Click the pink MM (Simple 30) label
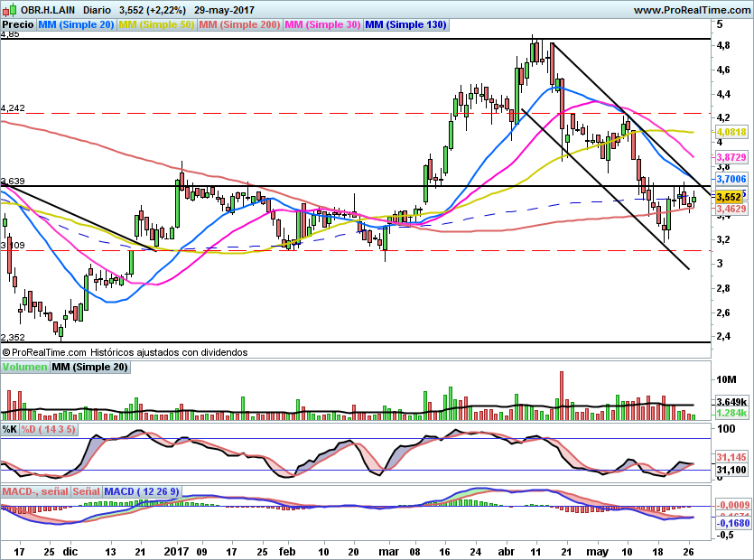This screenshot has width=754, height=560. click(323, 25)
